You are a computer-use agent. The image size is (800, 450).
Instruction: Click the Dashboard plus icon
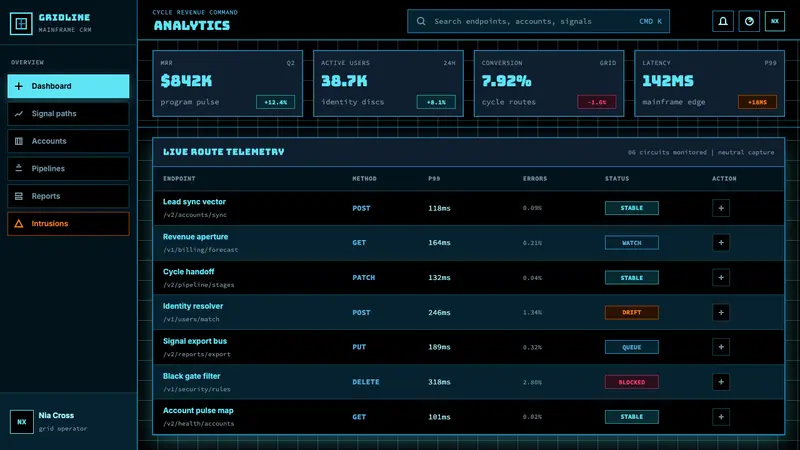19,86
